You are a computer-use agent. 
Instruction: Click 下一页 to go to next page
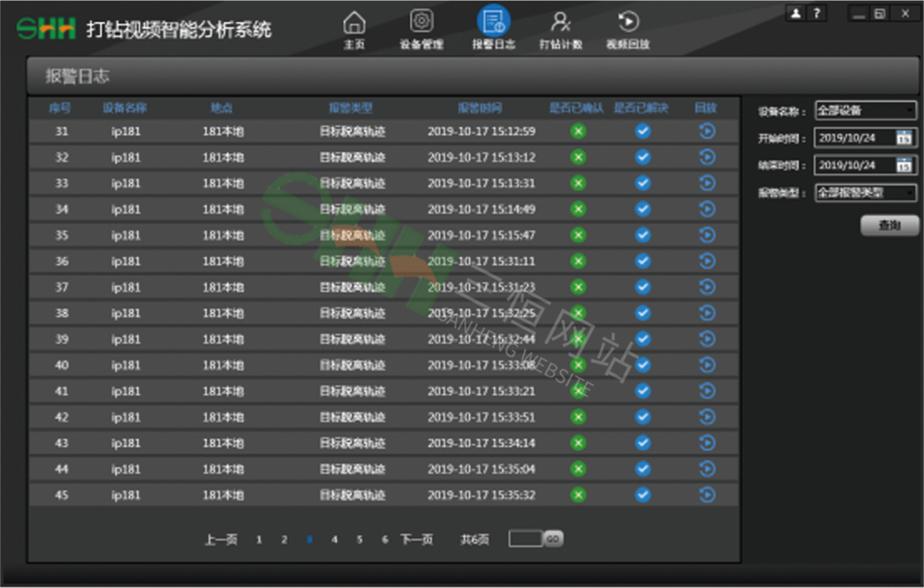tap(416, 539)
